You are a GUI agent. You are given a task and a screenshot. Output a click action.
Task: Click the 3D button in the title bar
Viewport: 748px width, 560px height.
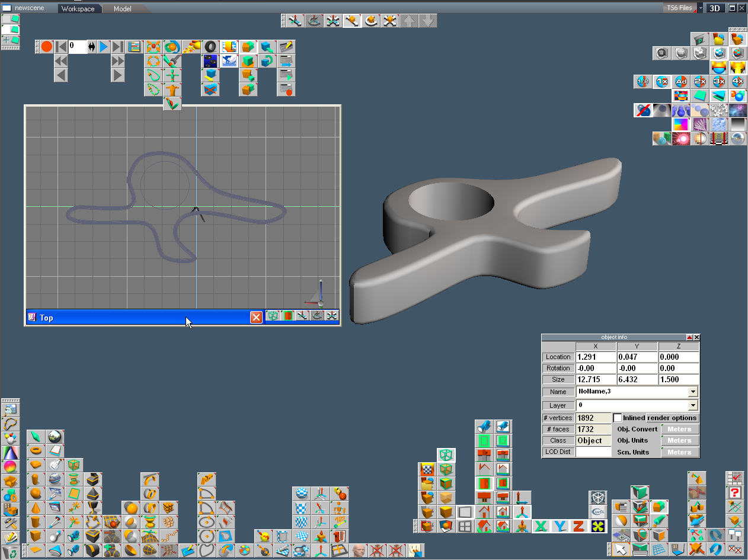click(x=715, y=8)
